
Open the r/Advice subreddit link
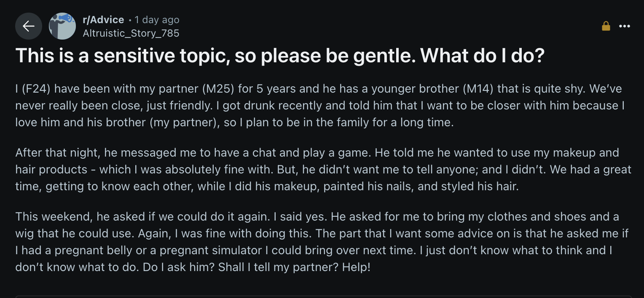tap(103, 20)
